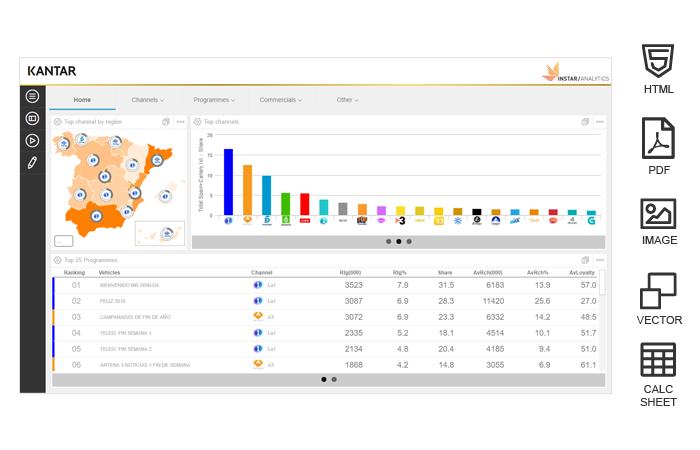Open the Other menu
This screenshot has height=450, width=700.
[x=347, y=100]
